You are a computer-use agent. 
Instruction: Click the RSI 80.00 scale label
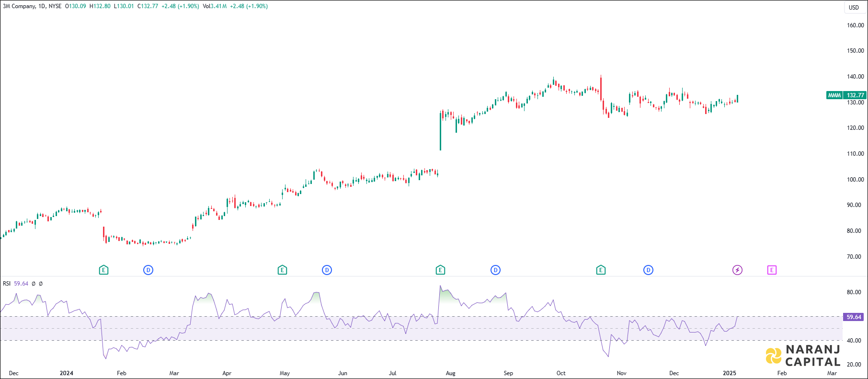pyautogui.click(x=854, y=292)
